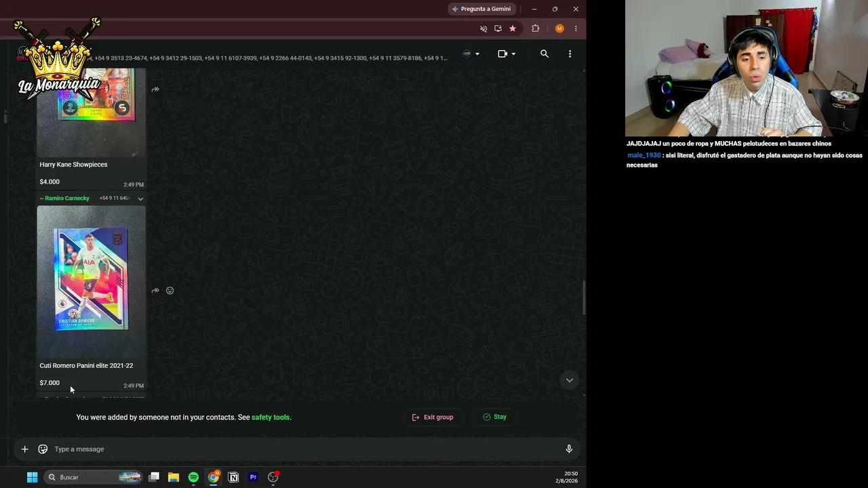
Task: Forward the Harry Kane Showpieces message
Action: tap(155, 89)
